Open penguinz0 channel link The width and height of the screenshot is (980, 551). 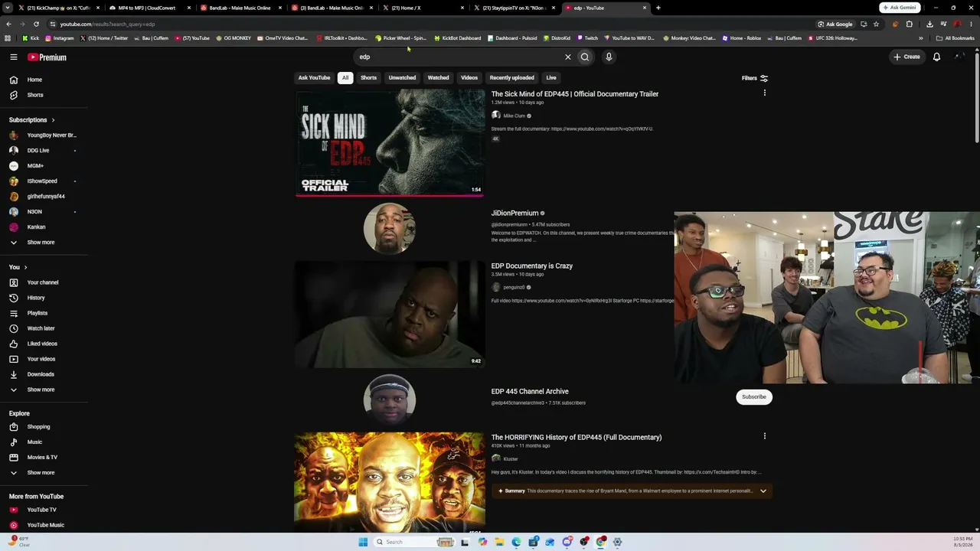pos(514,288)
